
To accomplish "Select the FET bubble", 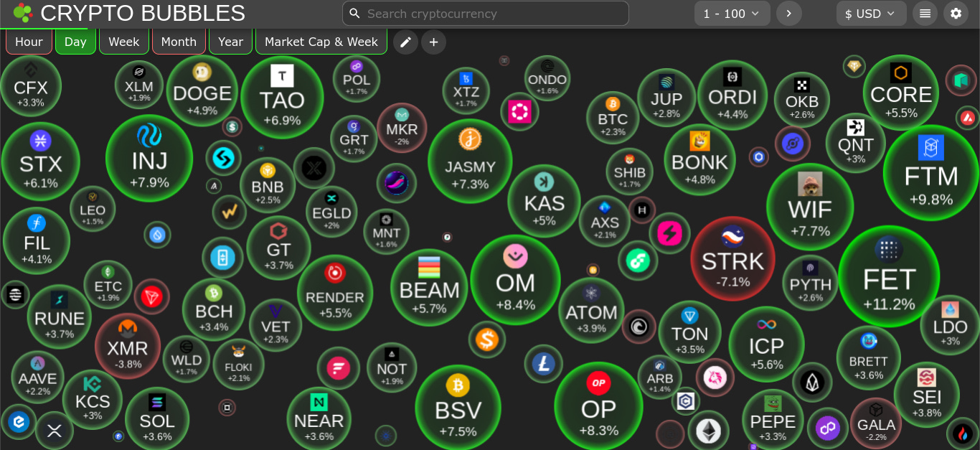I will pos(889,276).
